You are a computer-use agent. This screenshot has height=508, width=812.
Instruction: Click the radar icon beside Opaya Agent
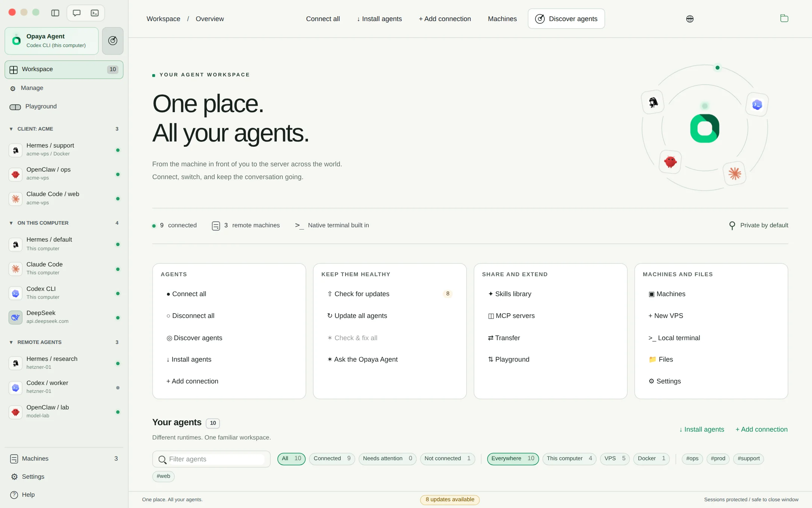(x=113, y=41)
